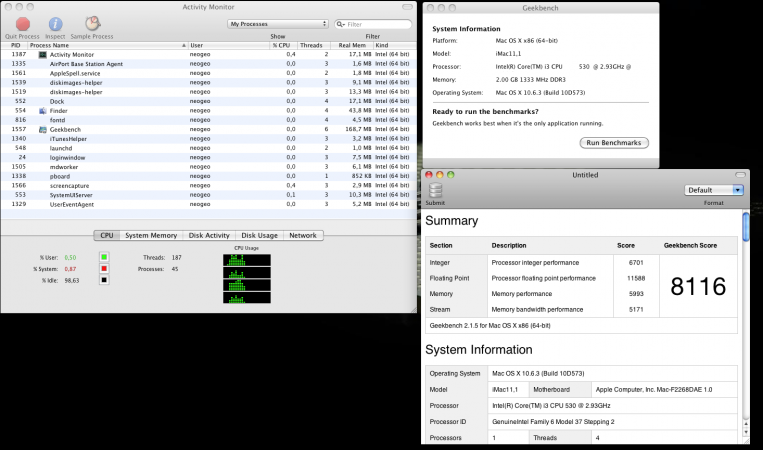Click the CPU Usage history graph

[x=247, y=279]
